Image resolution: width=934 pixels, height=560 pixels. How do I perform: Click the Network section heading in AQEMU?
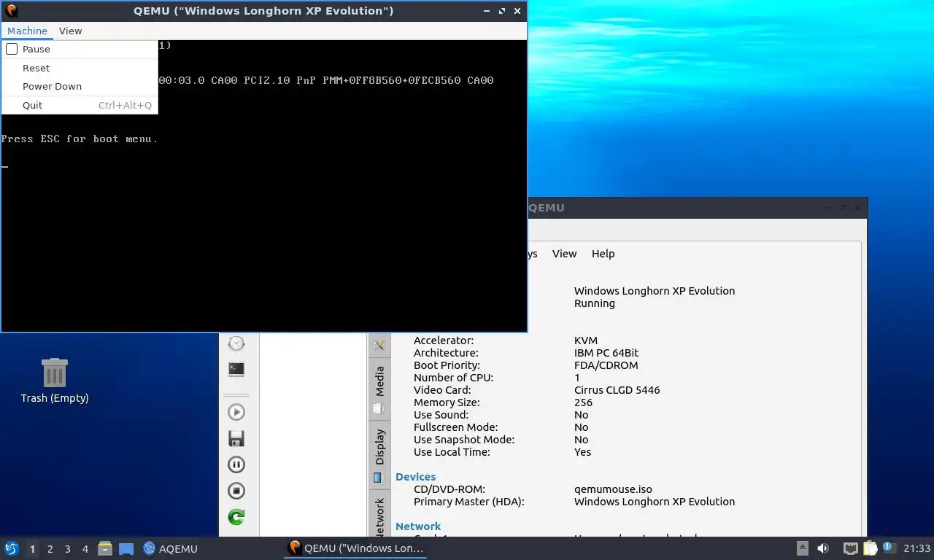[x=418, y=526]
